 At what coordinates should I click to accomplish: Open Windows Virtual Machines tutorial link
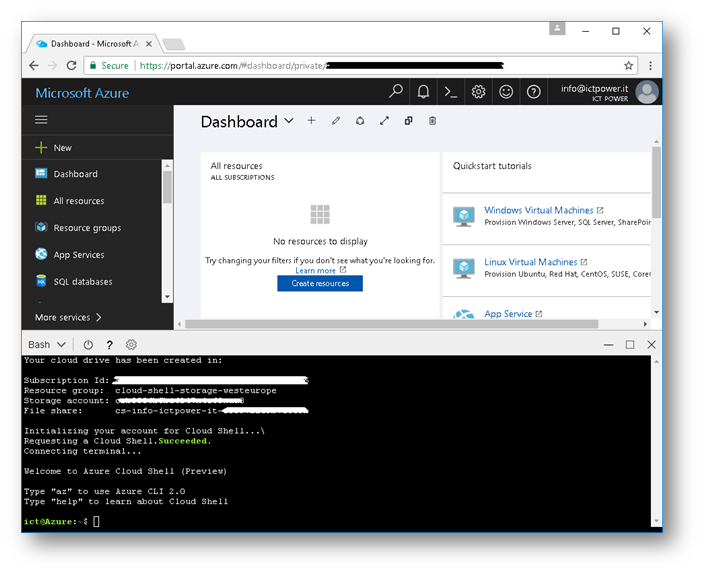tap(539, 210)
